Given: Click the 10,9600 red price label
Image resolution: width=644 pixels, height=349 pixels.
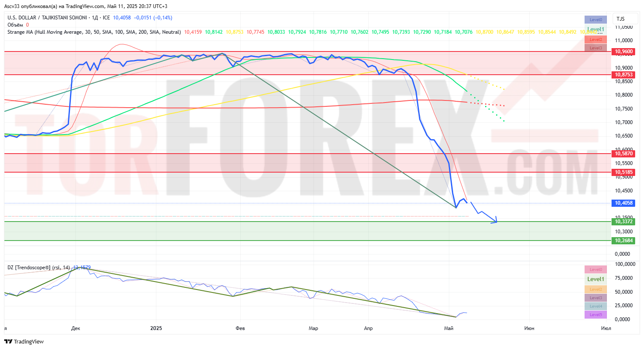Looking at the screenshot, I should [x=623, y=51].
